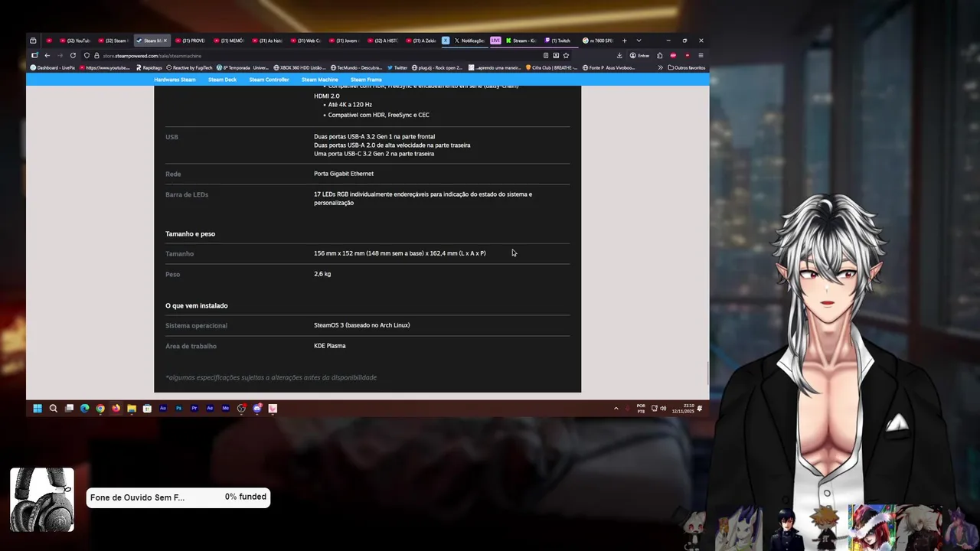The height and width of the screenshot is (551, 980).
Task: Open the youtube.com bookmark
Action: pyautogui.click(x=104, y=67)
